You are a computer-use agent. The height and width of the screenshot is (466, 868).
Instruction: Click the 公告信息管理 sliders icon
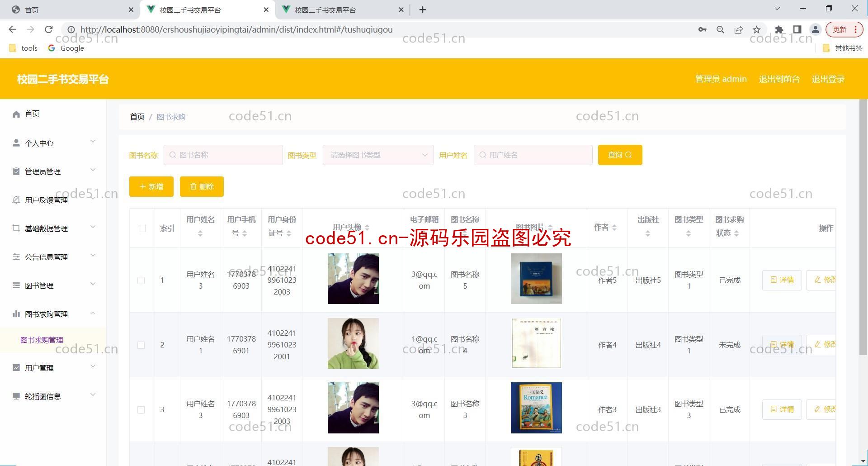pos(16,257)
